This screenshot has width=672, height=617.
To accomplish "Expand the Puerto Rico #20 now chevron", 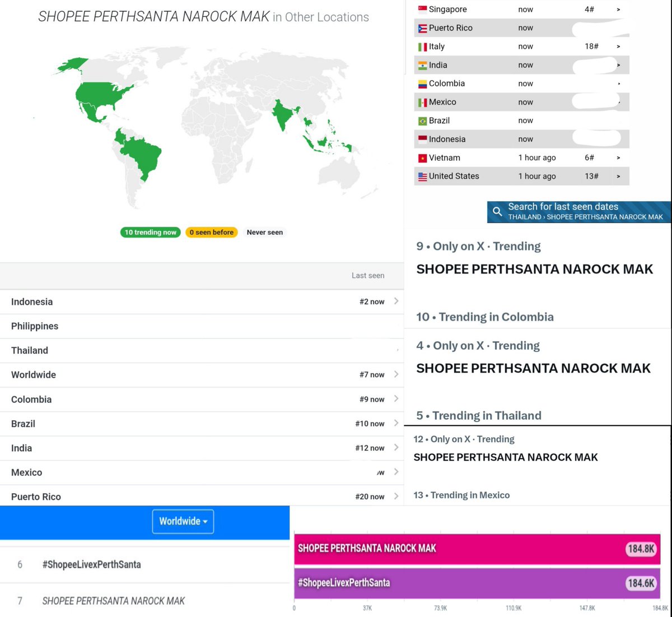I will point(396,496).
